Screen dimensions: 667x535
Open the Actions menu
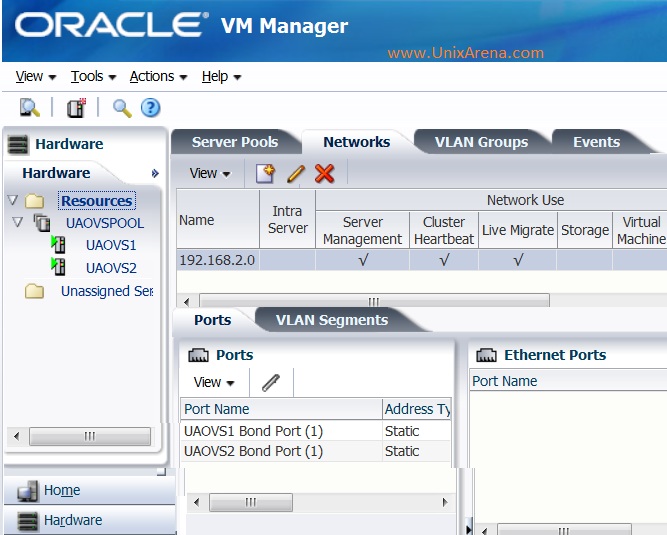158,77
